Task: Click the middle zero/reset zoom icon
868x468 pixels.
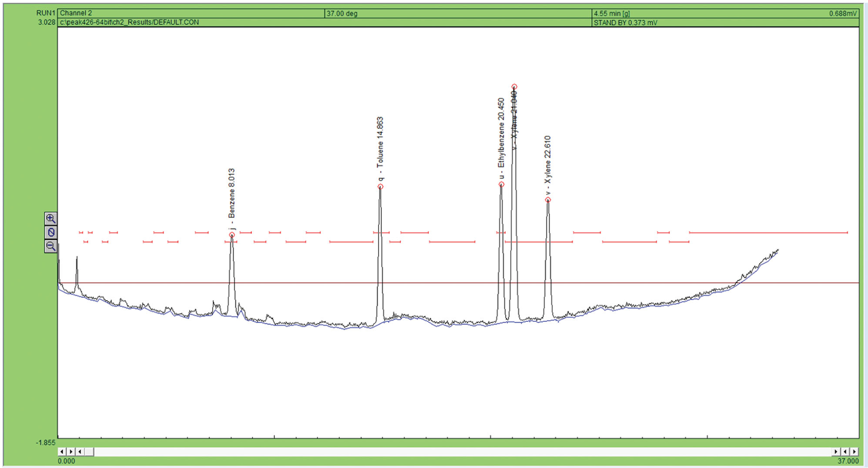Action: pyautogui.click(x=51, y=233)
